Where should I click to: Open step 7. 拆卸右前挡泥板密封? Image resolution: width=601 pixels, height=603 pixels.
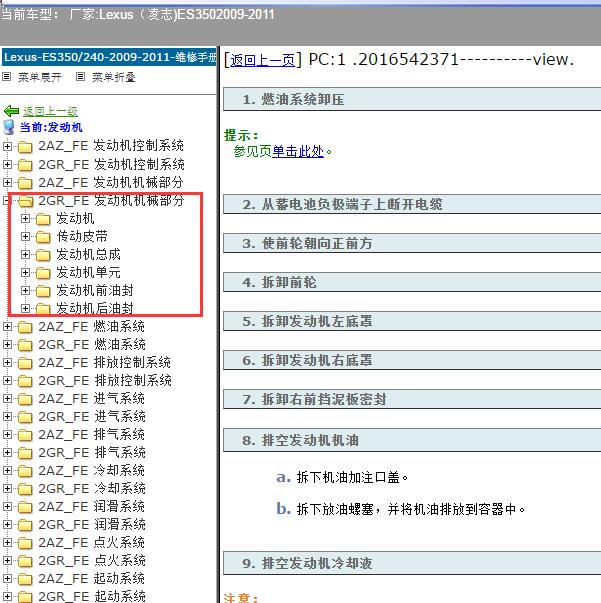[412, 399]
